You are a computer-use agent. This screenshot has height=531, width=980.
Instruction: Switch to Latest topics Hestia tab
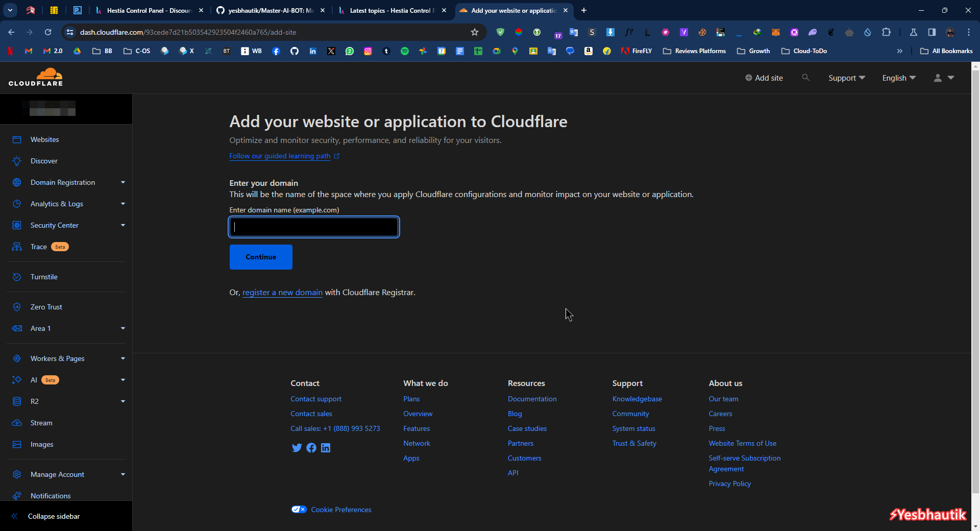(x=392, y=10)
